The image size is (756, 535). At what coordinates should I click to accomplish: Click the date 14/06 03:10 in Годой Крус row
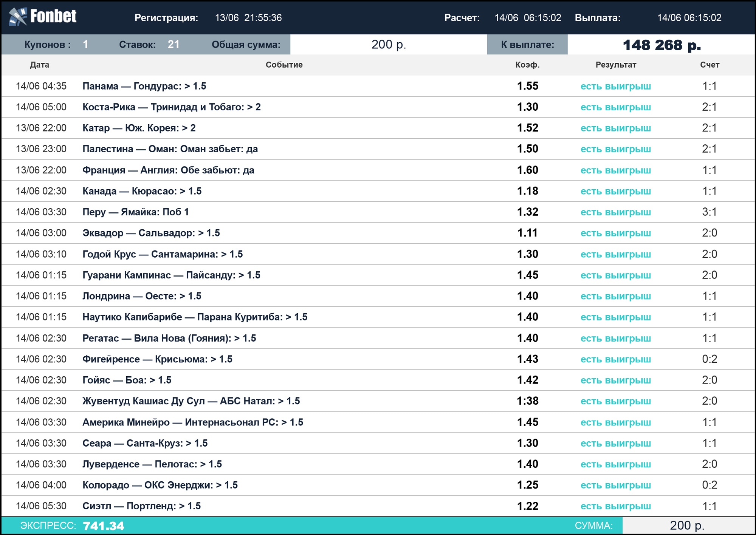coord(41,254)
